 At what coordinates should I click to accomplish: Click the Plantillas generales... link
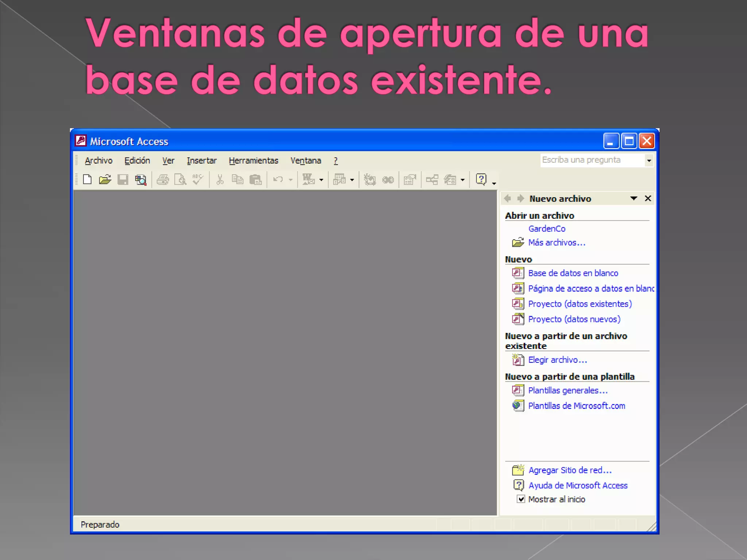coord(568,390)
